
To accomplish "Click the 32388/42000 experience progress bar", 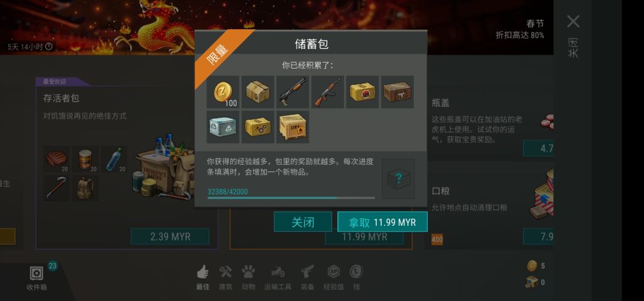I will 291,198.
